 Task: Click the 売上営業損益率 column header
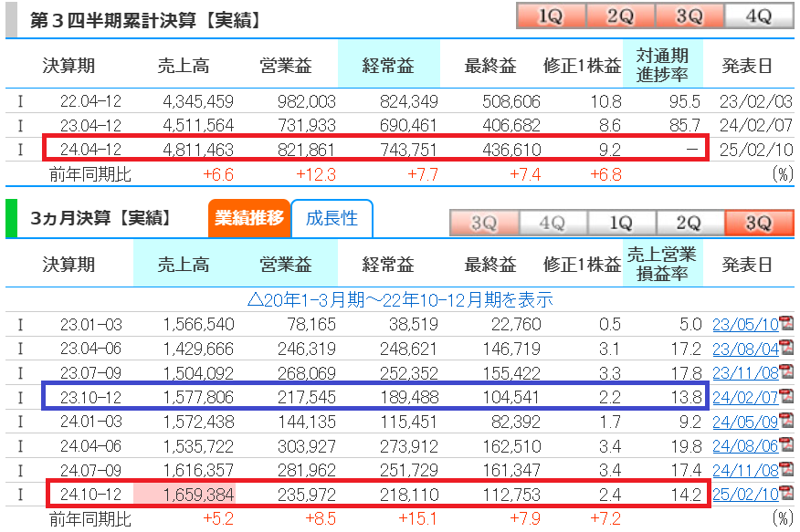click(662, 264)
